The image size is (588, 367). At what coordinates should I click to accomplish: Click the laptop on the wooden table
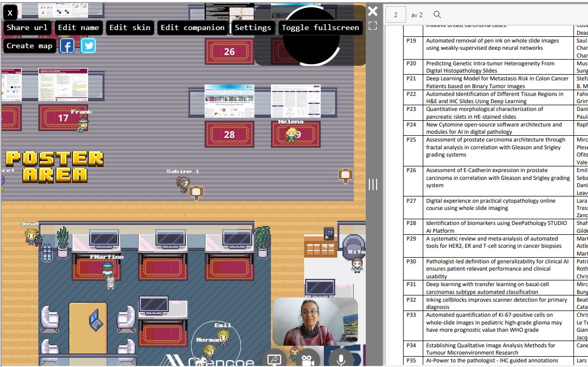tap(95, 320)
